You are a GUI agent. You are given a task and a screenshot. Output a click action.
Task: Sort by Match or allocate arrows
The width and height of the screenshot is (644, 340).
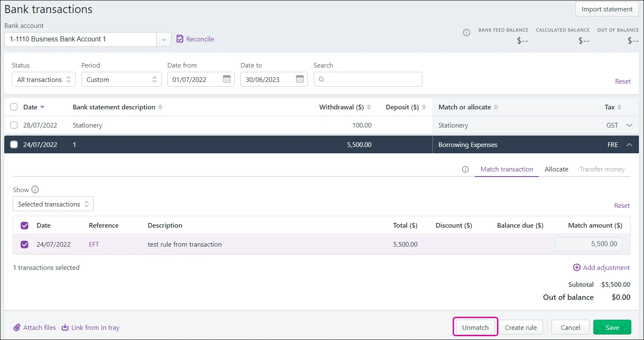coord(496,107)
